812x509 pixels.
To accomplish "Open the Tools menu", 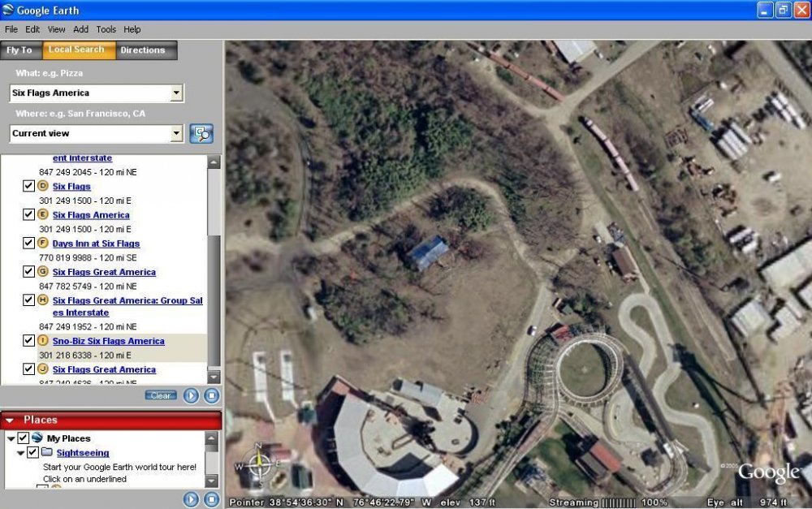I will pyautogui.click(x=106, y=29).
